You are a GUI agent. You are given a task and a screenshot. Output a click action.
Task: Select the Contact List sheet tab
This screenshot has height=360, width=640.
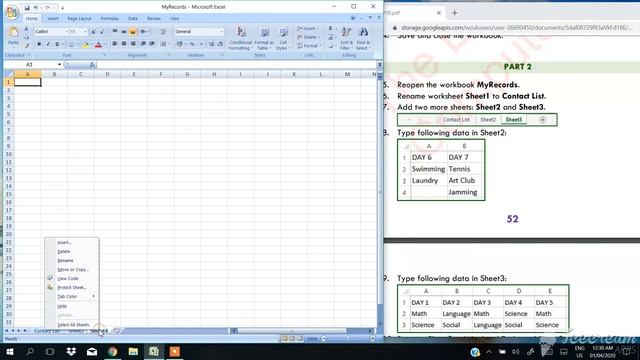click(x=47, y=331)
